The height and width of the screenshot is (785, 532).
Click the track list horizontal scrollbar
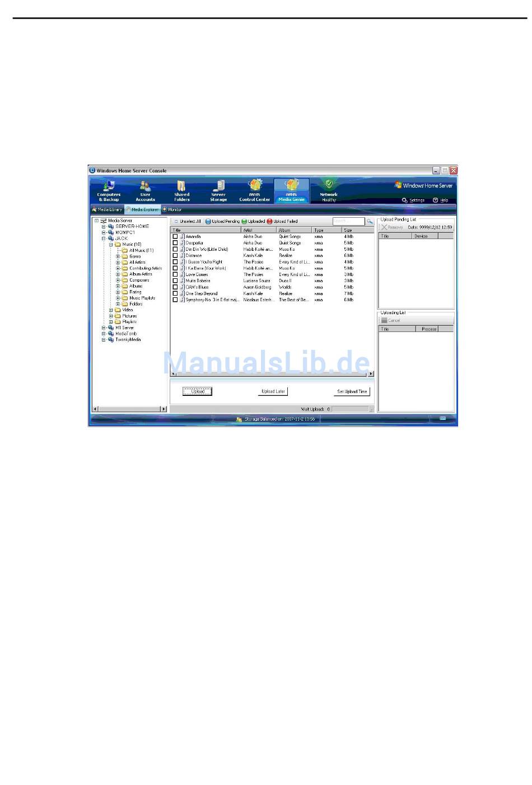pyautogui.click(x=272, y=373)
